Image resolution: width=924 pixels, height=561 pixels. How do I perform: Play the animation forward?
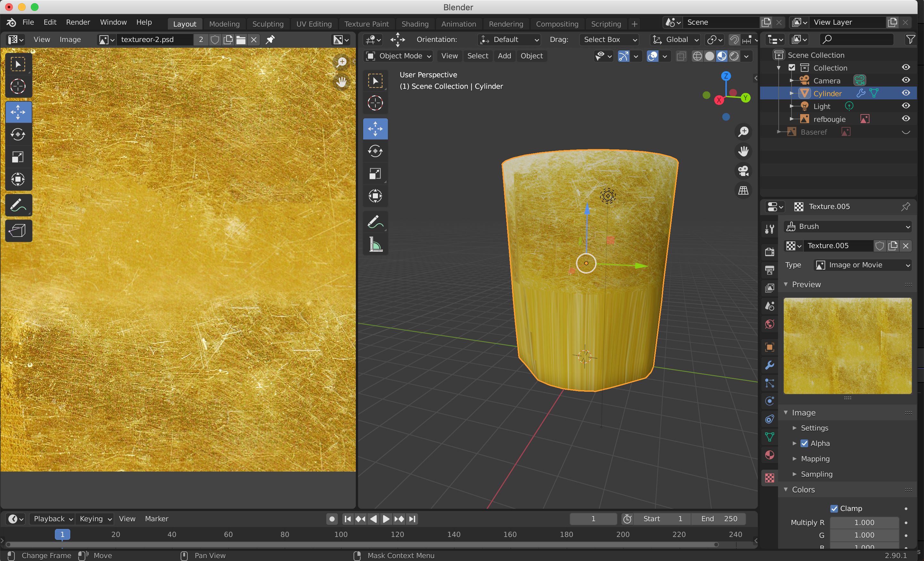pyautogui.click(x=386, y=519)
